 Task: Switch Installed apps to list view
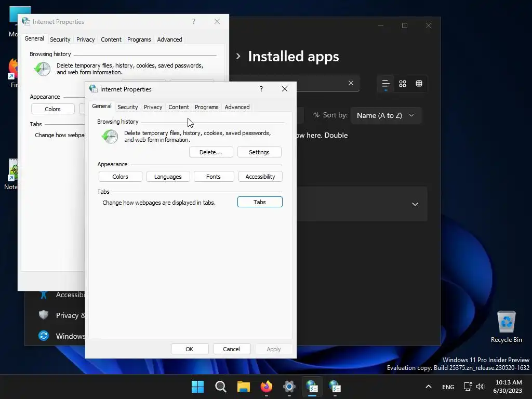(x=386, y=84)
